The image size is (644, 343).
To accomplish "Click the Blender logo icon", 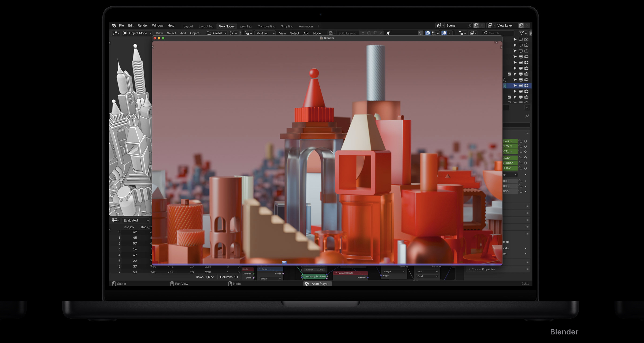I will point(114,25).
